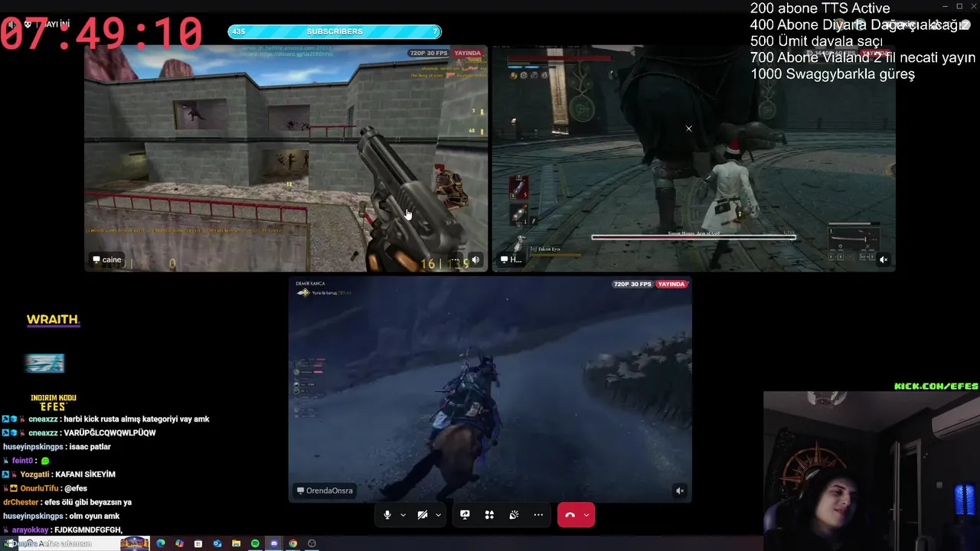The image size is (980, 551).
Task: Click chat username huseyinpskingps on isaac patlar
Action: (x=33, y=447)
